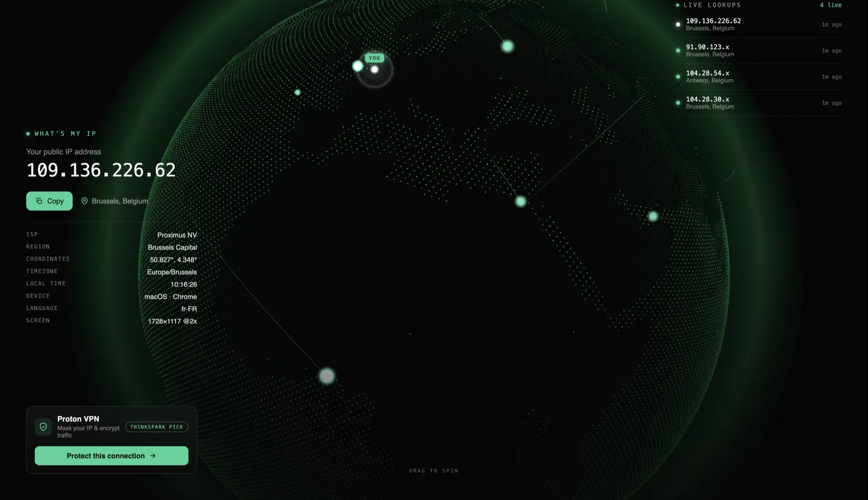Click the Proximus NV ISP value
This screenshot has width=868, height=500.
click(x=177, y=235)
